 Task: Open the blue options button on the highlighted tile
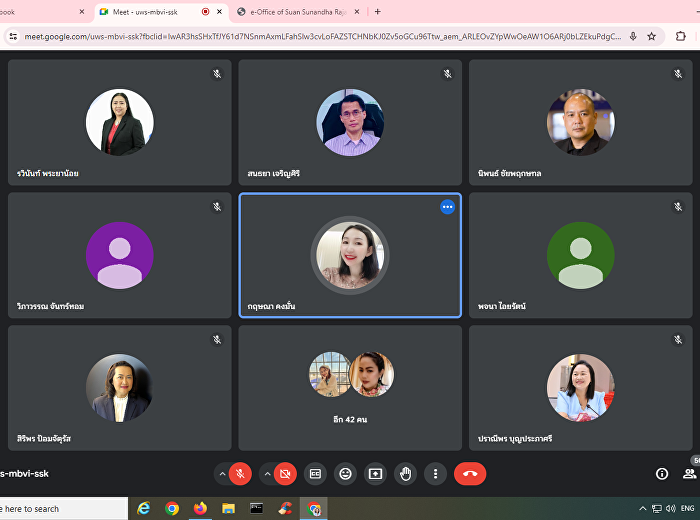click(x=447, y=206)
